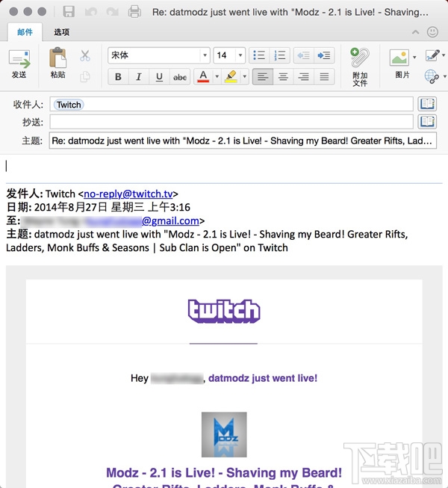
Task: Open the signature dropdown arrow
Action: (444, 55)
